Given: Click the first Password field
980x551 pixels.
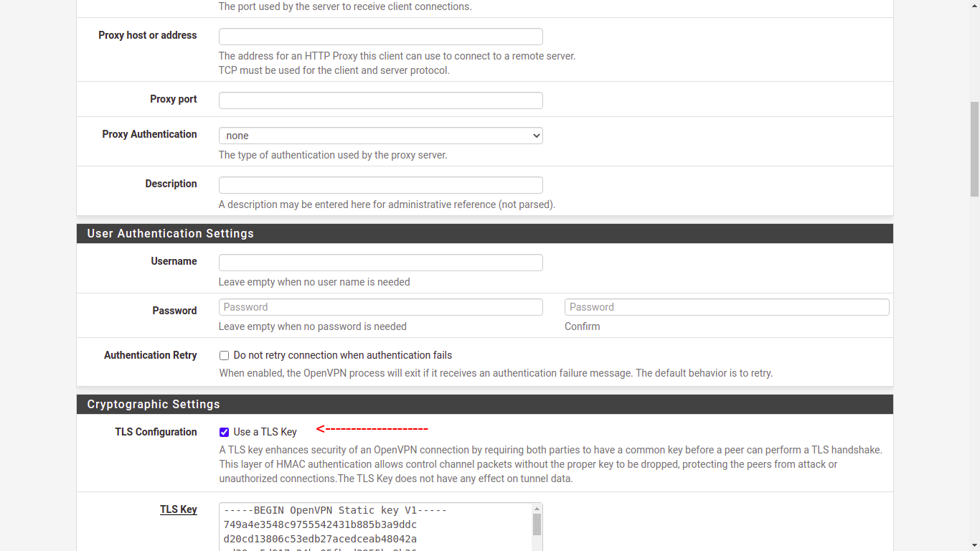Looking at the screenshot, I should point(380,307).
